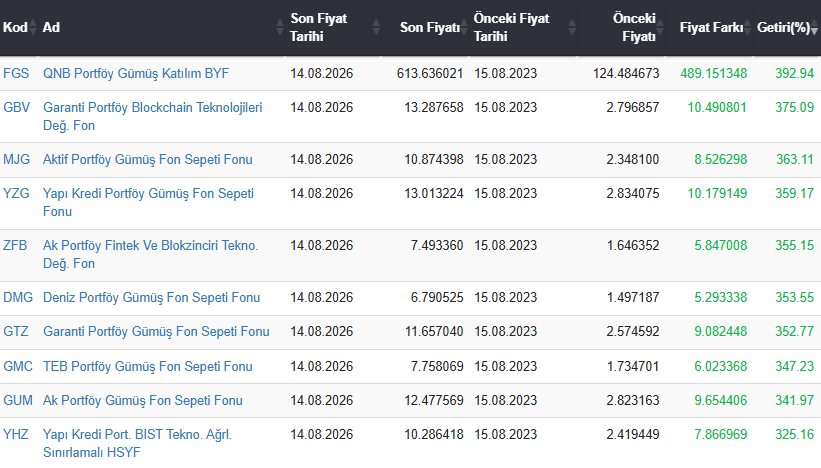
Task: Select the 363.11 return value
Action: [x=795, y=159]
